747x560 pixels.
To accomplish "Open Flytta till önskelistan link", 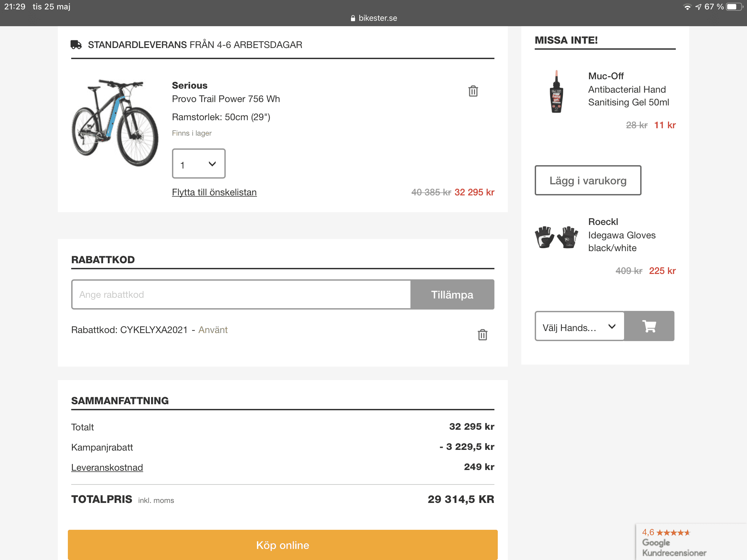I will (x=214, y=192).
